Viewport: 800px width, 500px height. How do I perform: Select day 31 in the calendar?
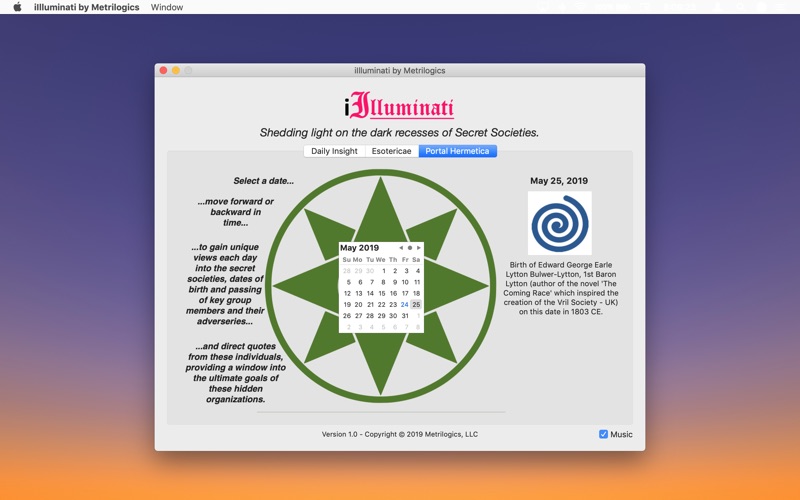[x=405, y=316]
